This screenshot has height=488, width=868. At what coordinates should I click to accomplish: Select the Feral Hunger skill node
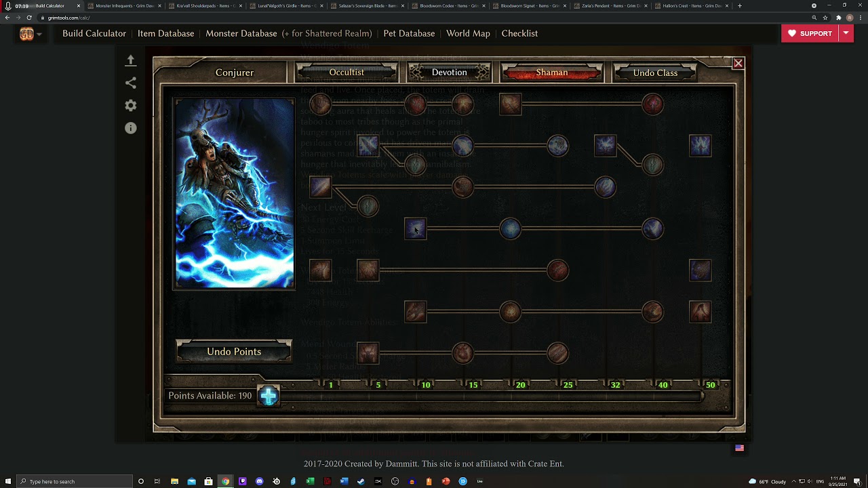[415, 104]
